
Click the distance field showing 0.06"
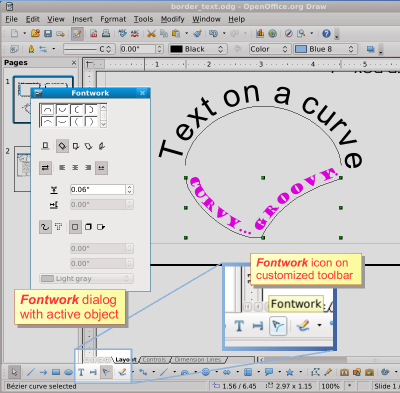coord(98,189)
